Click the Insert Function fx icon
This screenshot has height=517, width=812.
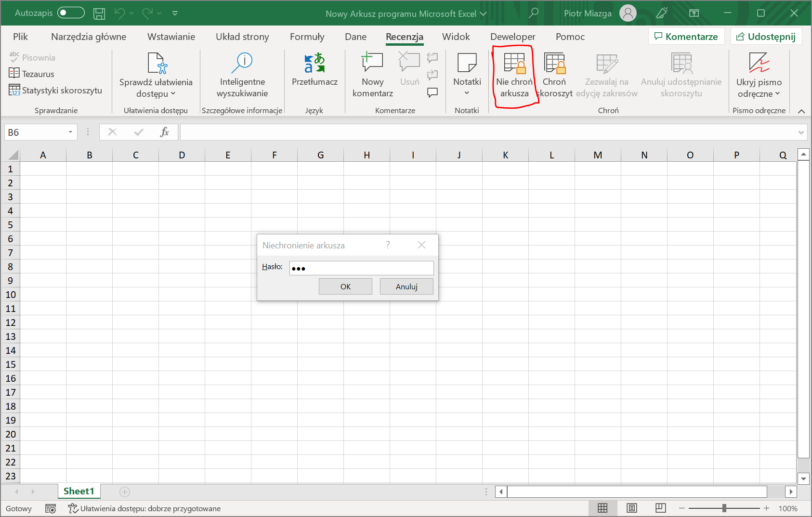[164, 132]
